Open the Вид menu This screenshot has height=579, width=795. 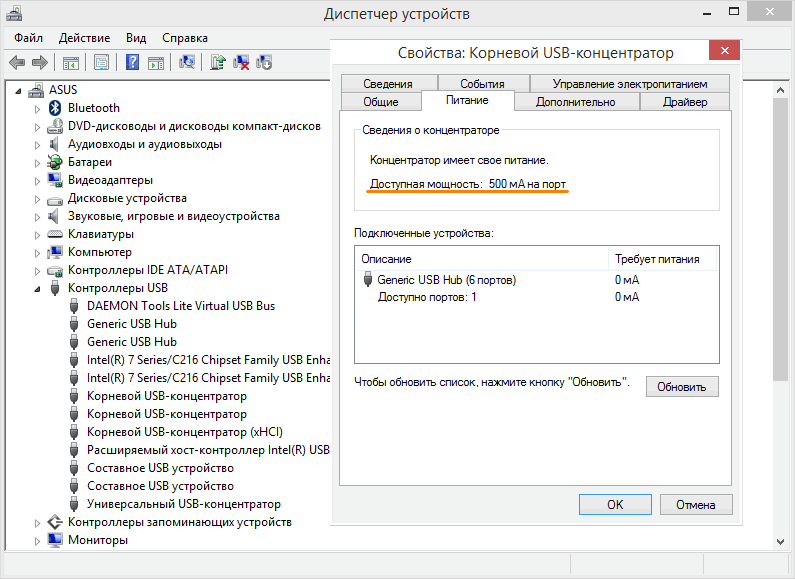(136, 38)
